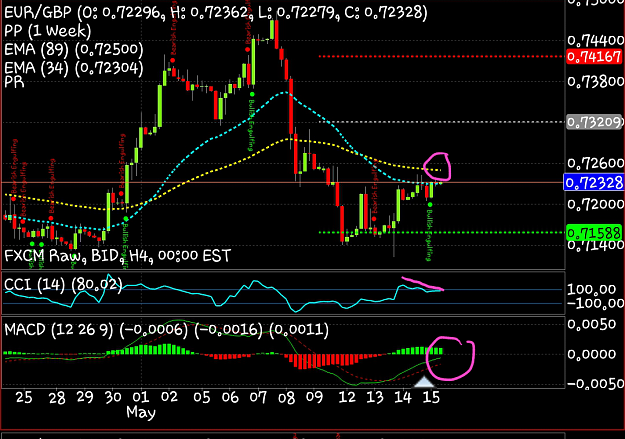Click date label 25 on time axis
The image size is (625, 439).
tap(24, 398)
